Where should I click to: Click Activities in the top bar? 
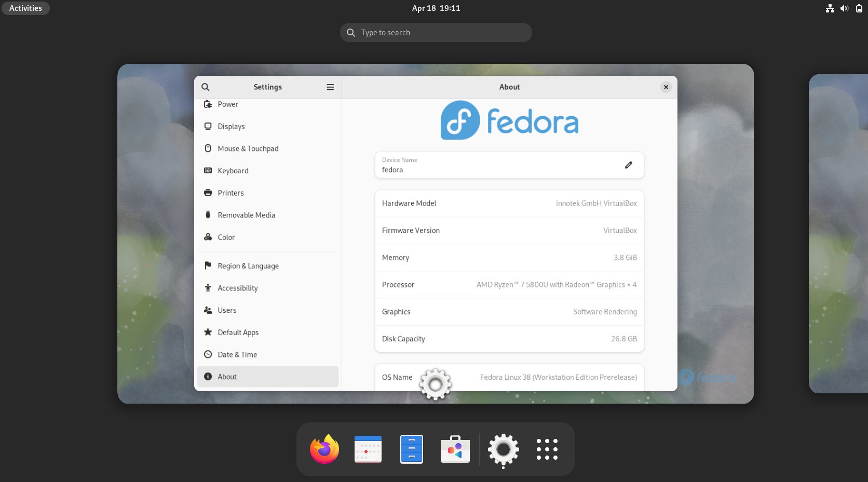(25, 8)
